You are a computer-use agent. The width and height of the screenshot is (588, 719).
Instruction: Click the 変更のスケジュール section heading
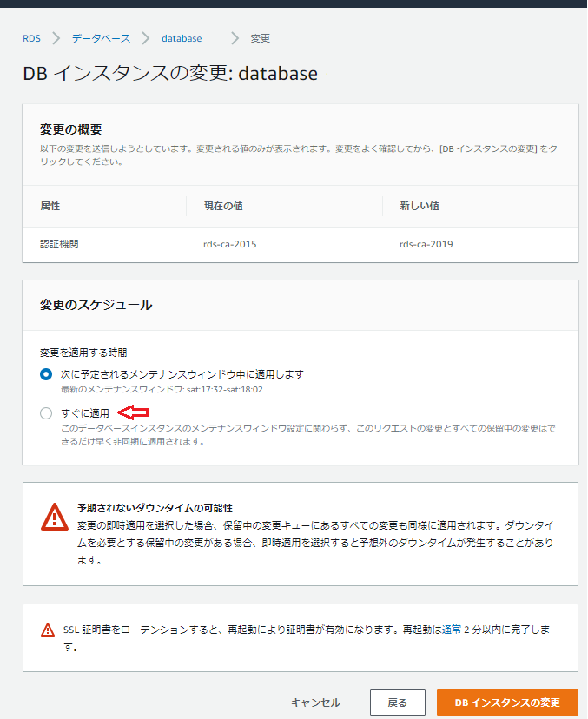(x=96, y=305)
